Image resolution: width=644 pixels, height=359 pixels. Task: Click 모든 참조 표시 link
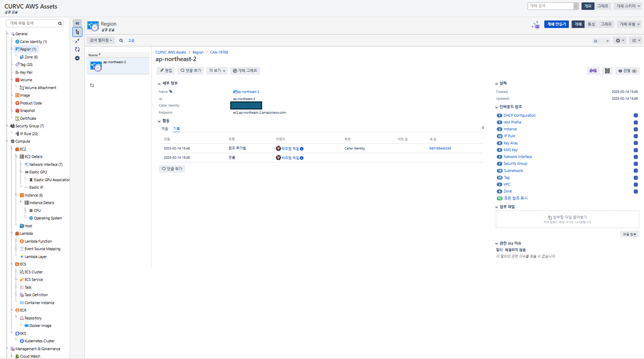point(516,198)
